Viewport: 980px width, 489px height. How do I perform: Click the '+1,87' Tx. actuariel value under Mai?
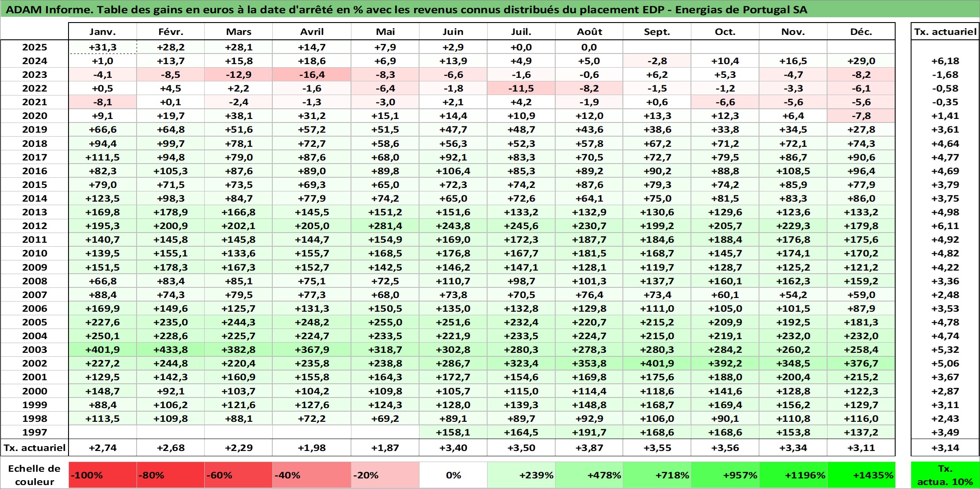pyautogui.click(x=385, y=447)
